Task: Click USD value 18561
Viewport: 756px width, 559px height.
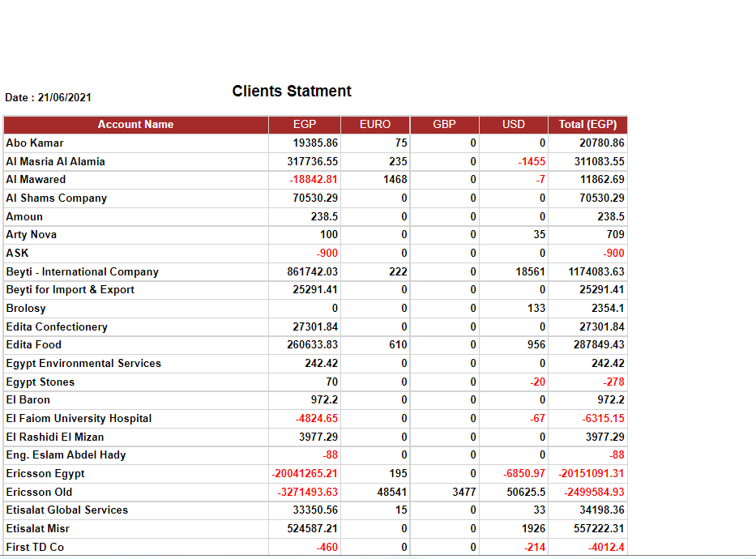Action: (531, 271)
